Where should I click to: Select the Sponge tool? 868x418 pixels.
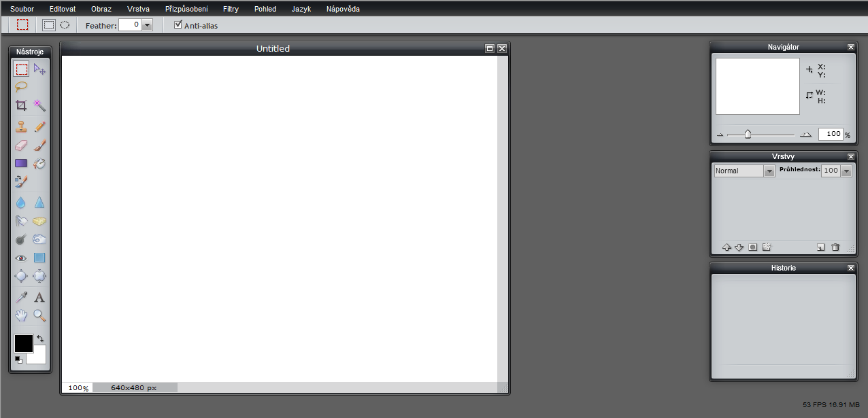[39, 221]
